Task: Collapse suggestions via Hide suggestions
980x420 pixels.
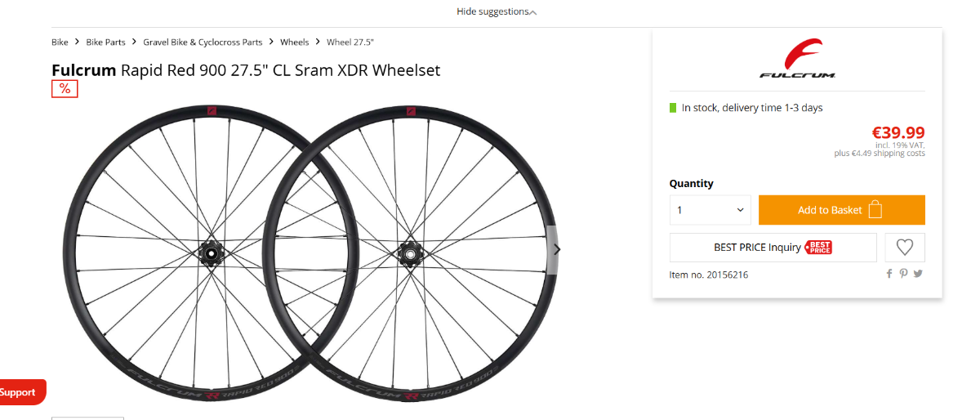Action: [493, 11]
